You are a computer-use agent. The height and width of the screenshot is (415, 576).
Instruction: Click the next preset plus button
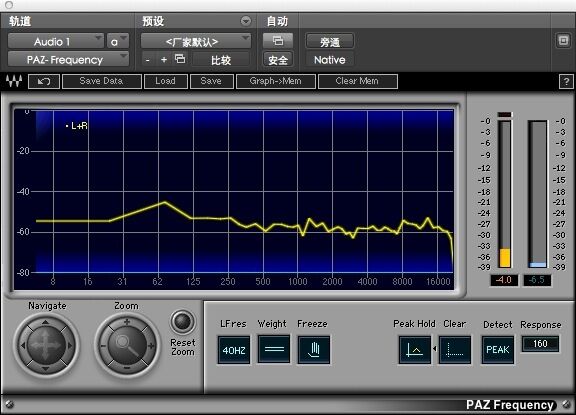[164, 59]
